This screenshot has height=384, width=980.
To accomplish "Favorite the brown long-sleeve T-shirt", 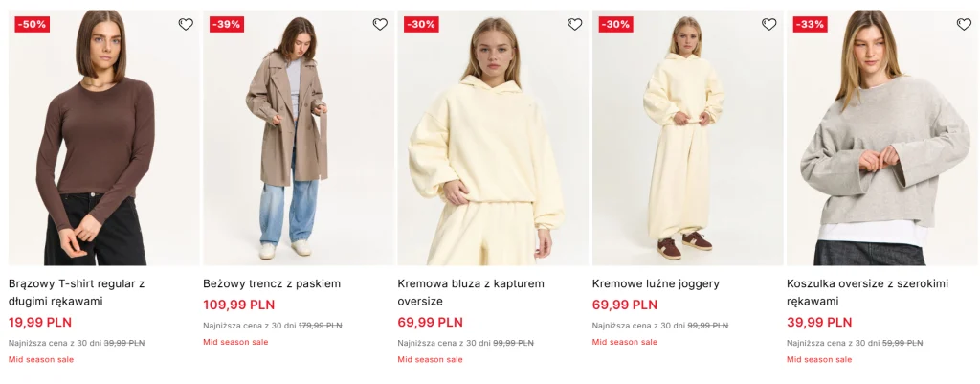I will (x=186, y=25).
